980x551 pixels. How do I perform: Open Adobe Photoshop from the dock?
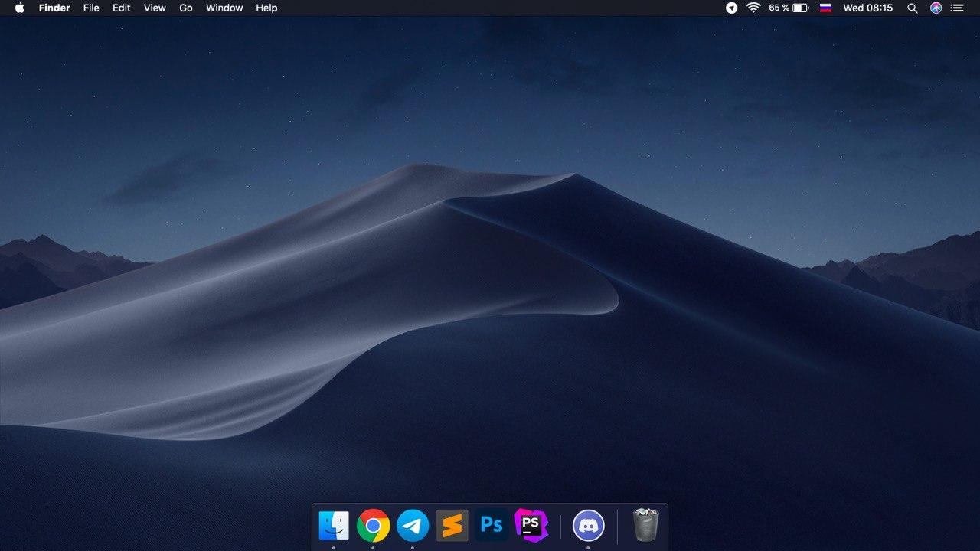(492, 526)
